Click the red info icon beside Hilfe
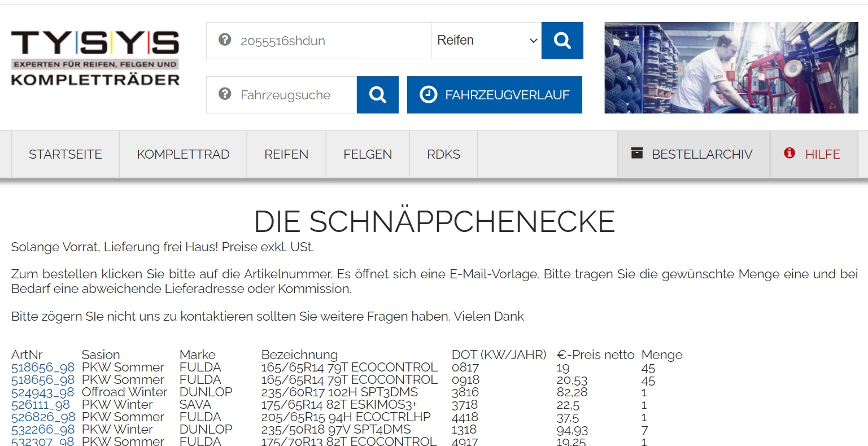The width and height of the screenshot is (868, 446). (x=790, y=154)
